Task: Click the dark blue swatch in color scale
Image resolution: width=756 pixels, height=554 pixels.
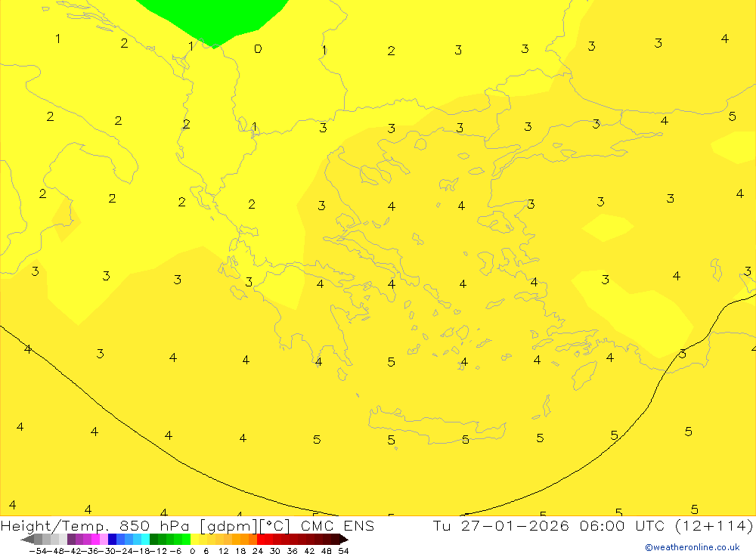Action: coord(112,539)
